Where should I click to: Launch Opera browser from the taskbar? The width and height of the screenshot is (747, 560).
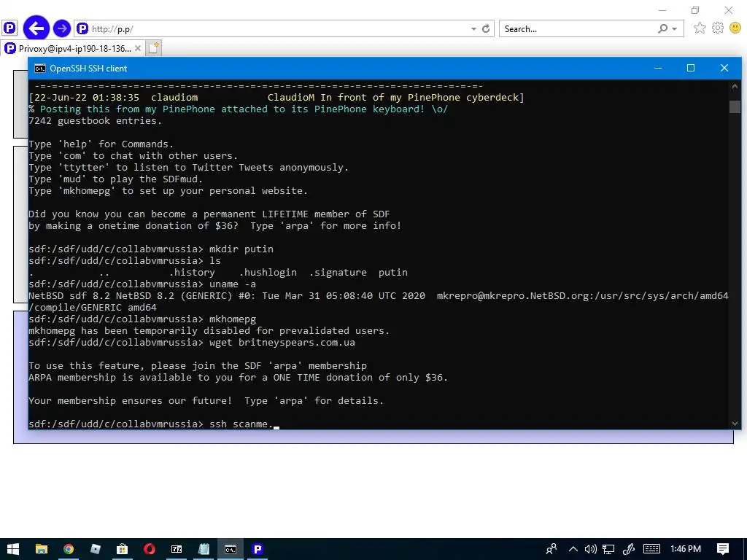pos(150,549)
